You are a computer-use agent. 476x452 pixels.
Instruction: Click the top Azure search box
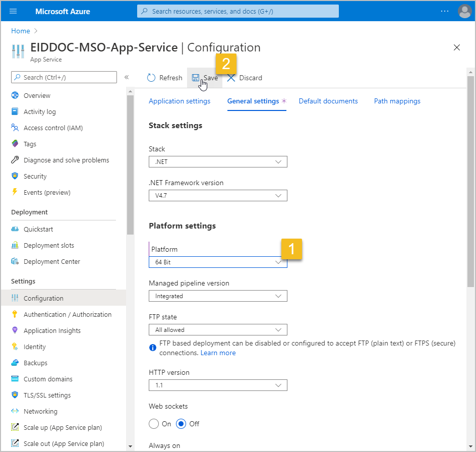[238, 11]
